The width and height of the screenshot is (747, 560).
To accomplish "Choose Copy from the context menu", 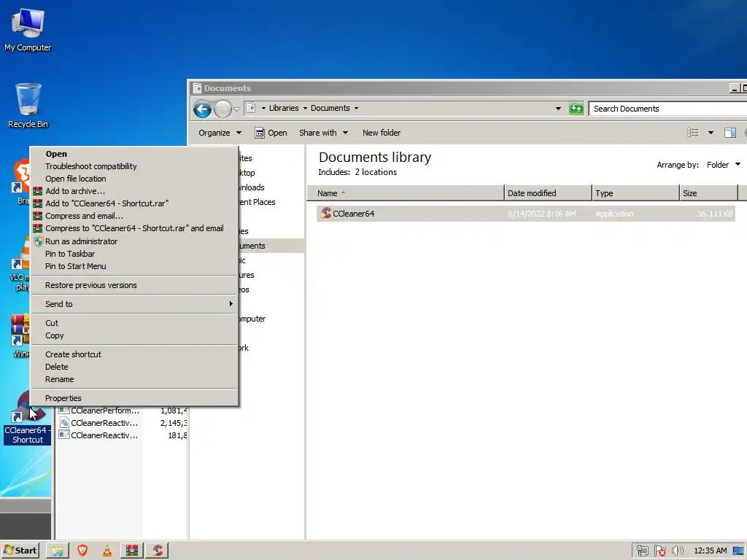I will click(x=134, y=335).
